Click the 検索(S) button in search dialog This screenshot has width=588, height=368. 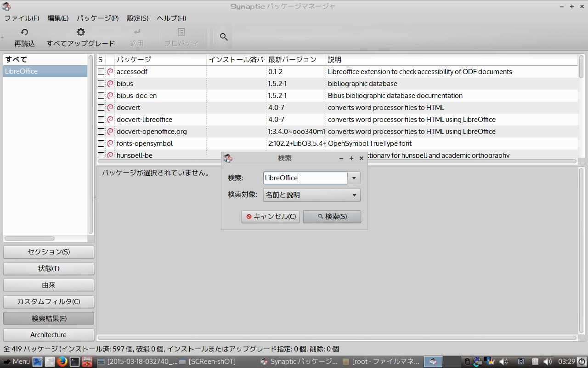[x=332, y=217]
